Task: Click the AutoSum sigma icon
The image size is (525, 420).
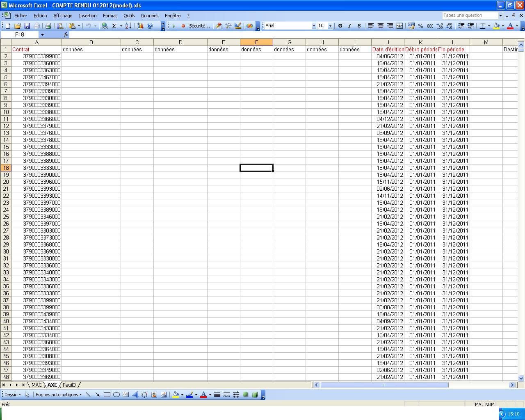Action: pos(114,26)
